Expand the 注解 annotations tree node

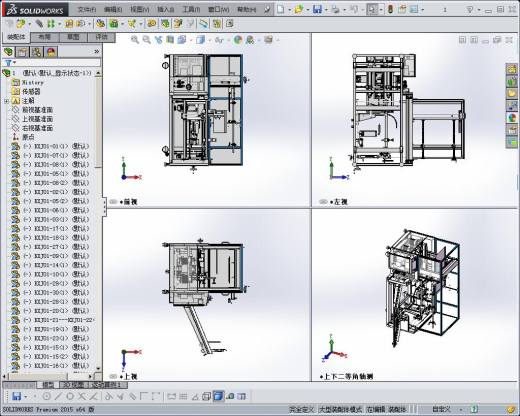click(x=6, y=101)
